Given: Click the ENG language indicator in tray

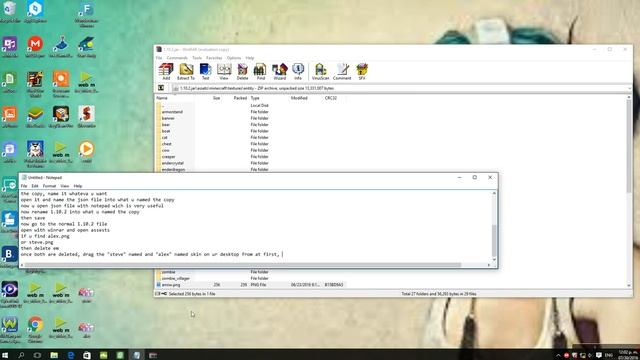Looking at the screenshot, I should click(x=608, y=355).
